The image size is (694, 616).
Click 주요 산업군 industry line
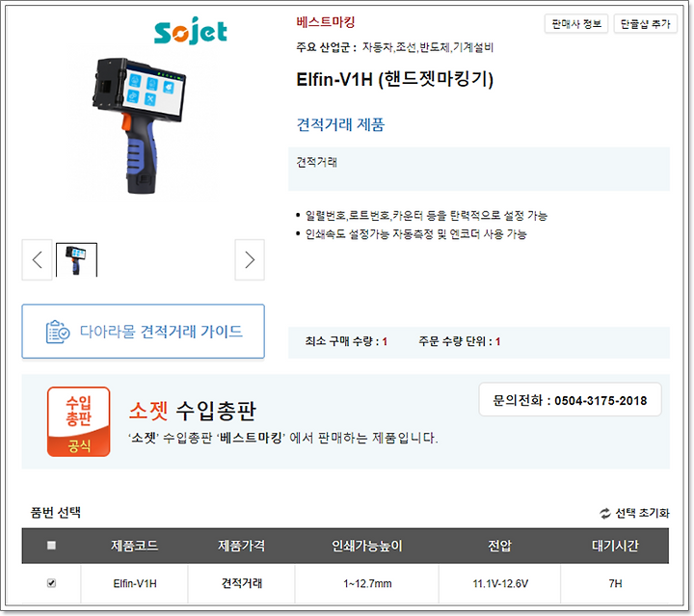point(395,47)
